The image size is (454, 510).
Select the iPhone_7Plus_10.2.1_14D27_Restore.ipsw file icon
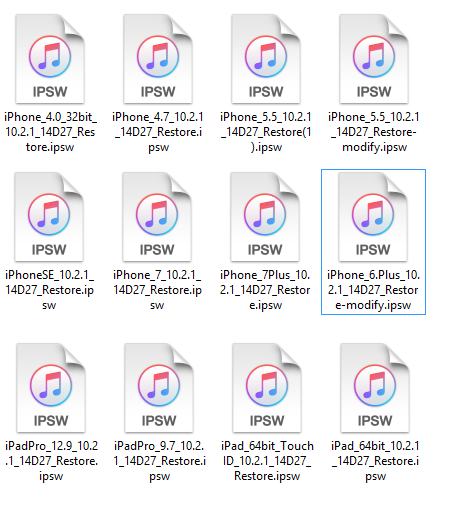pos(265,217)
